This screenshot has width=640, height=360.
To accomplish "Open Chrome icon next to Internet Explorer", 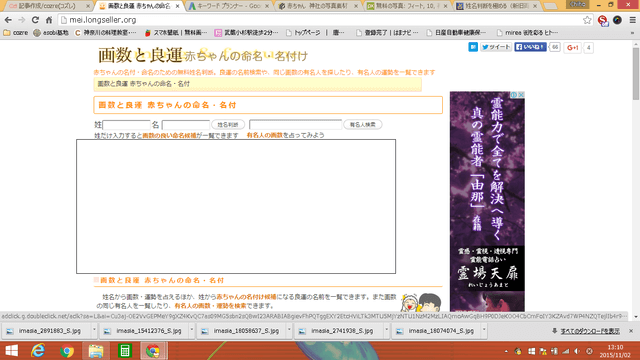I will click(x=67, y=351).
